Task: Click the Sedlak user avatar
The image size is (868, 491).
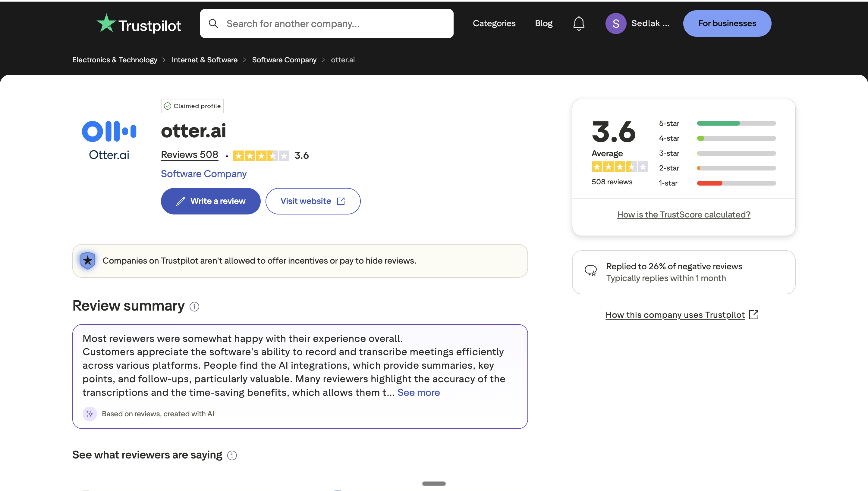Action: click(615, 23)
